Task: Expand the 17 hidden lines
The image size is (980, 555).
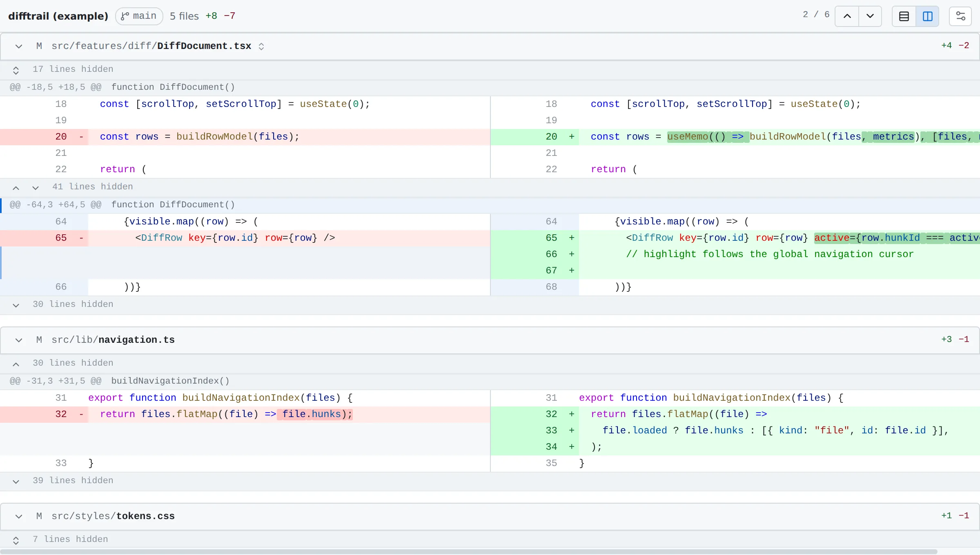Action: 16,70
